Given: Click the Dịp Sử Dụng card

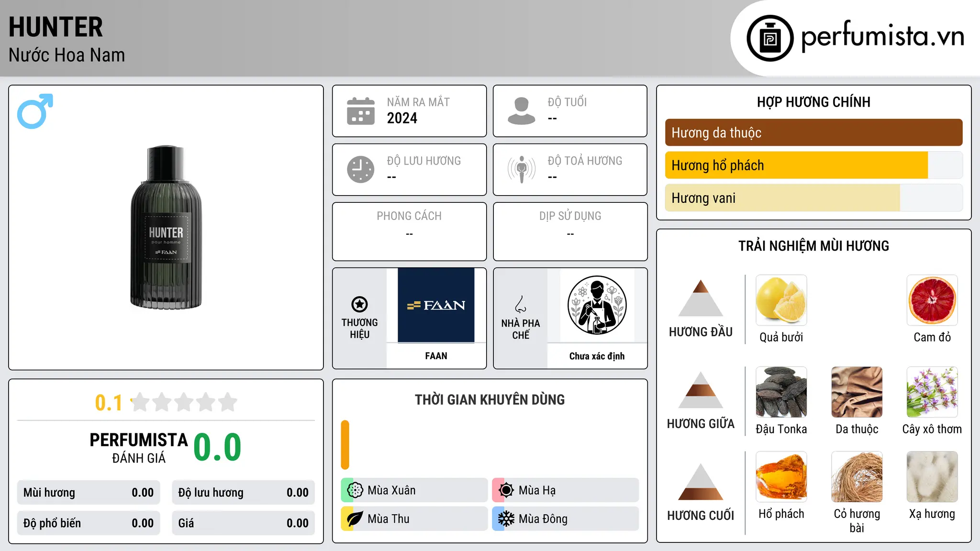Looking at the screenshot, I should click(x=570, y=231).
